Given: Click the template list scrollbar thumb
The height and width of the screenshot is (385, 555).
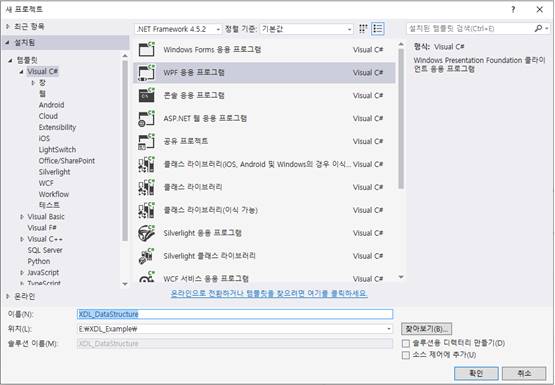Looking at the screenshot, I should 401,119.
